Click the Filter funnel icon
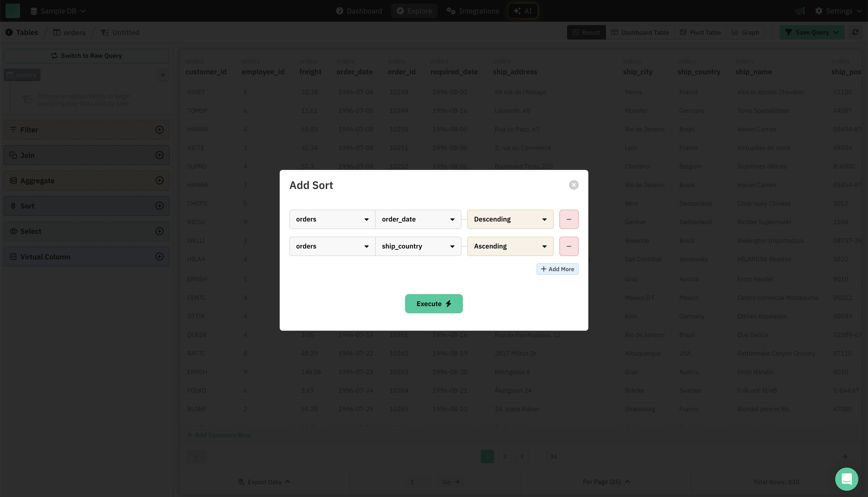 (13, 130)
